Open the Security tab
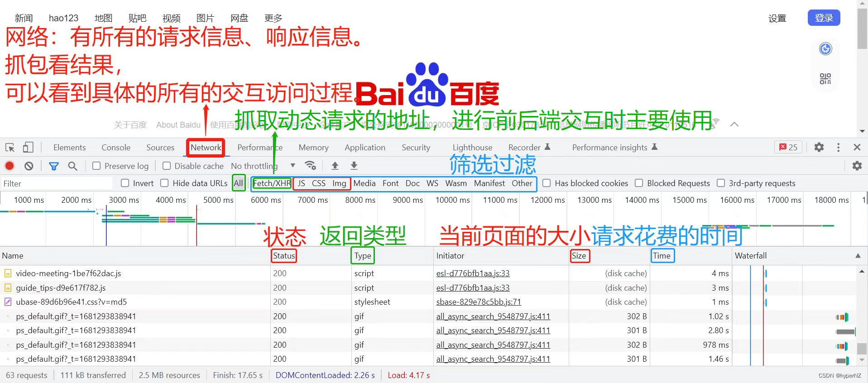The height and width of the screenshot is (383, 868). 416,147
